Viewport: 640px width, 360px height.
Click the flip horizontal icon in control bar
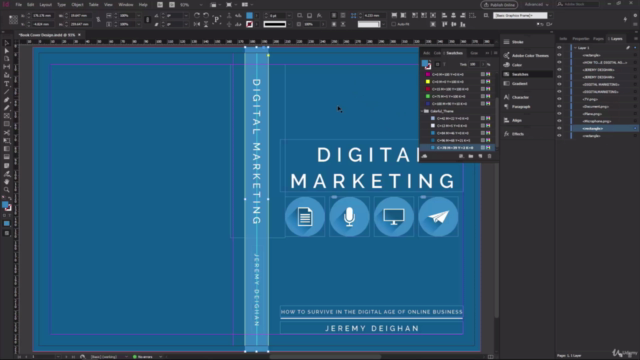(197, 24)
